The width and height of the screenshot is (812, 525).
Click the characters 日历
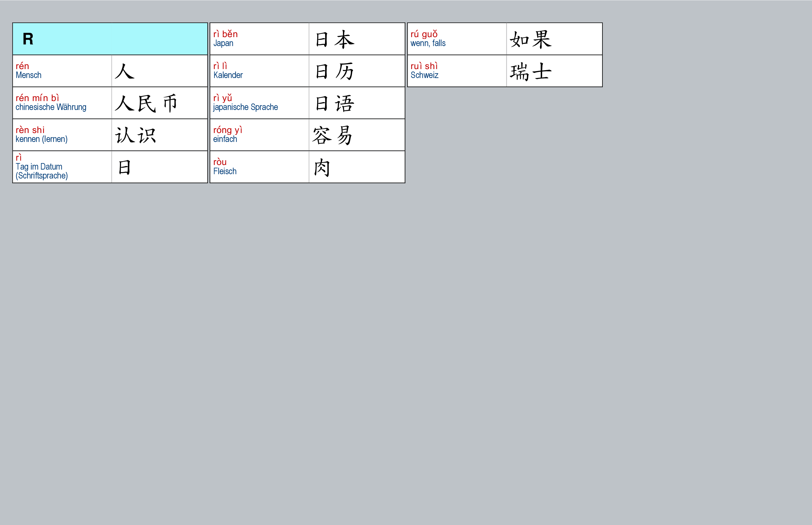click(x=335, y=71)
